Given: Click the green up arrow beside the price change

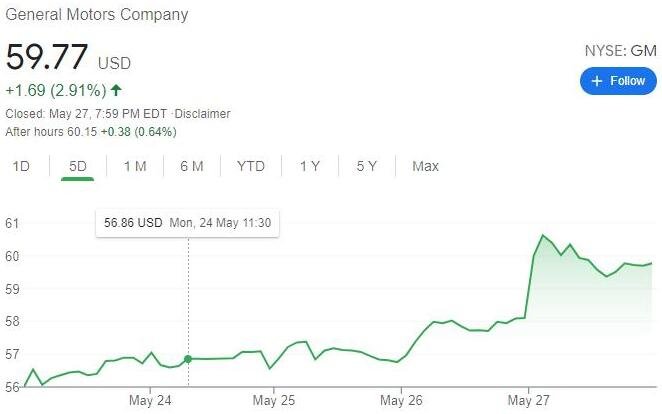Looking at the screenshot, I should (x=116, y=90).
